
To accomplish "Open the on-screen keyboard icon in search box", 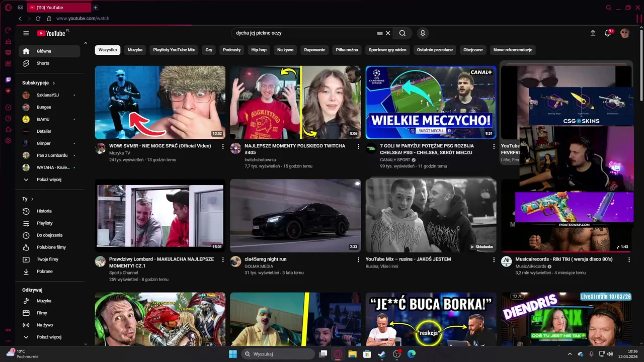I will pos(380,33).
